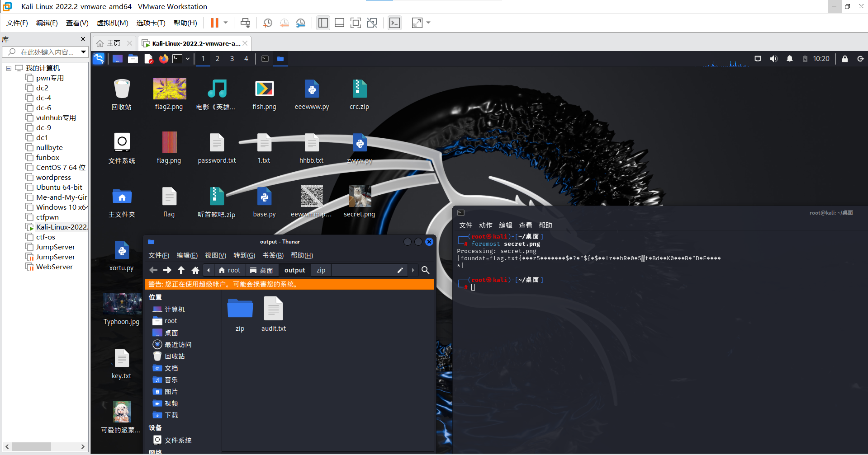Open the VMware console view icon
Screen dimensions: 868x455
(394, 23)
